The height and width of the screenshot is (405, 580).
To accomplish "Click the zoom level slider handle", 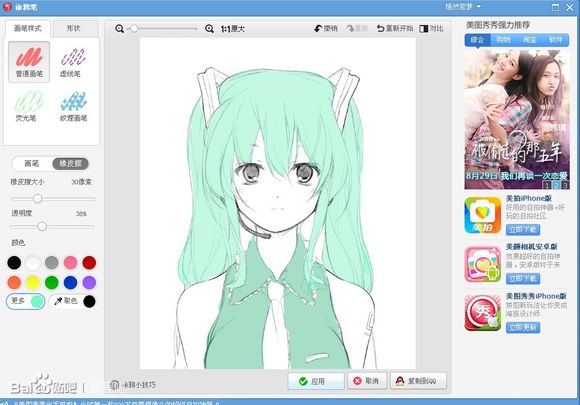I will click(134, 28).
